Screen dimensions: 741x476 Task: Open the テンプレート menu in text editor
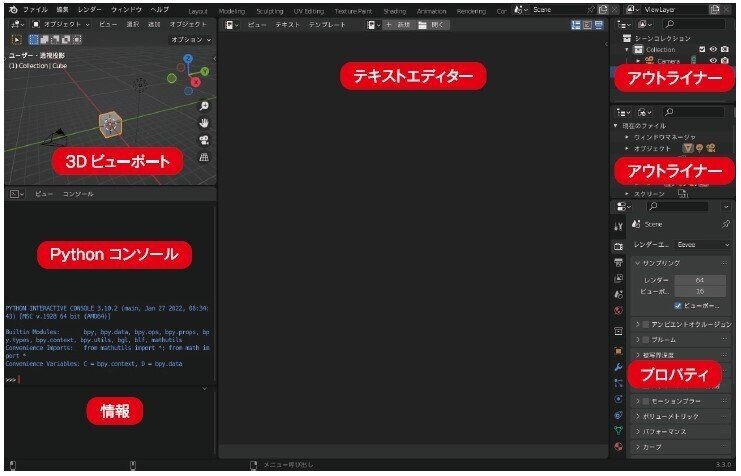tap(327, 25)
